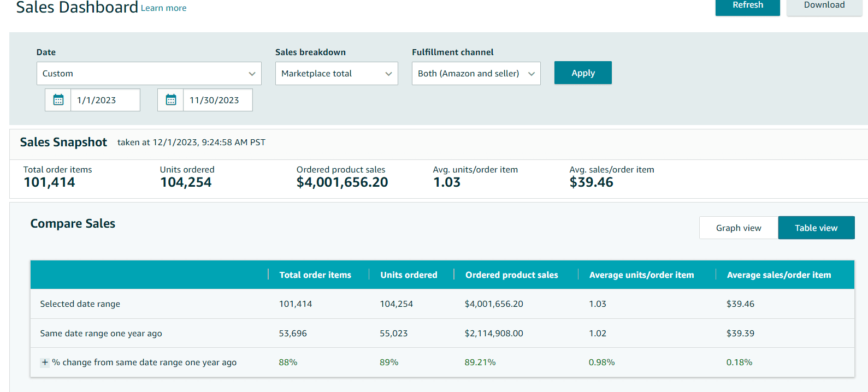The height and width of the screenshot is (392, 868).
Task: Click the Download button
Action: point(824,7)
